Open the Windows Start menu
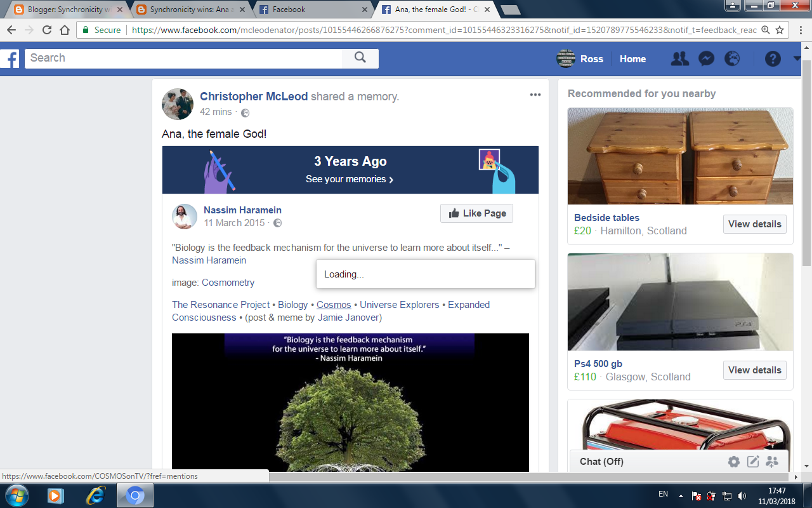 click(16, 495)
